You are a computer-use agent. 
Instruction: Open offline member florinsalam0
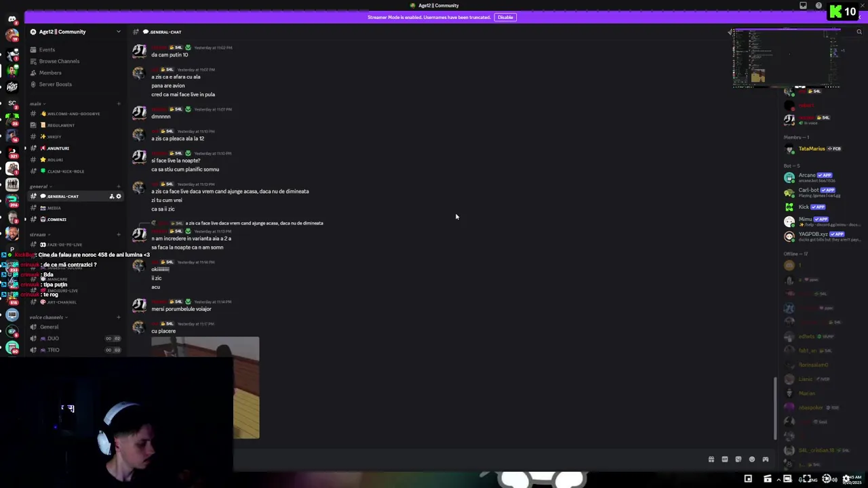821,365
